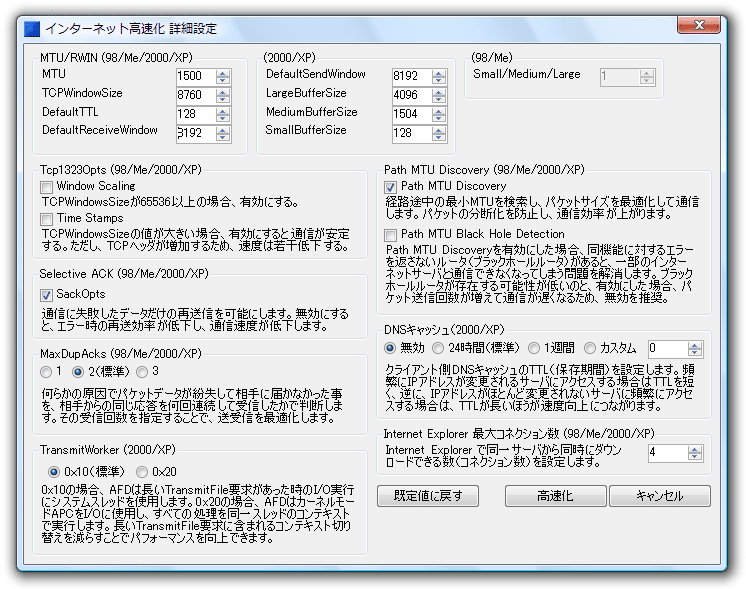Enable Path MTU Black Hole Detection

tap(390, 235)
